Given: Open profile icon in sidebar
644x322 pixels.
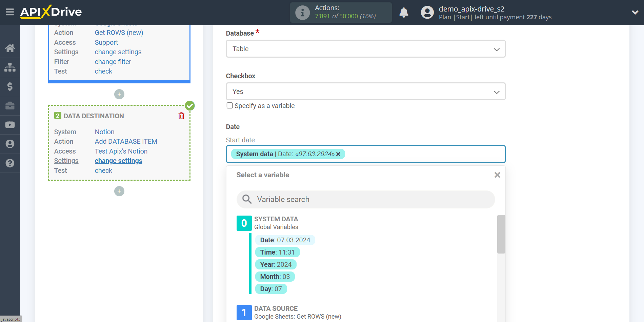Looking at the screenshot, I should point(10,144).
